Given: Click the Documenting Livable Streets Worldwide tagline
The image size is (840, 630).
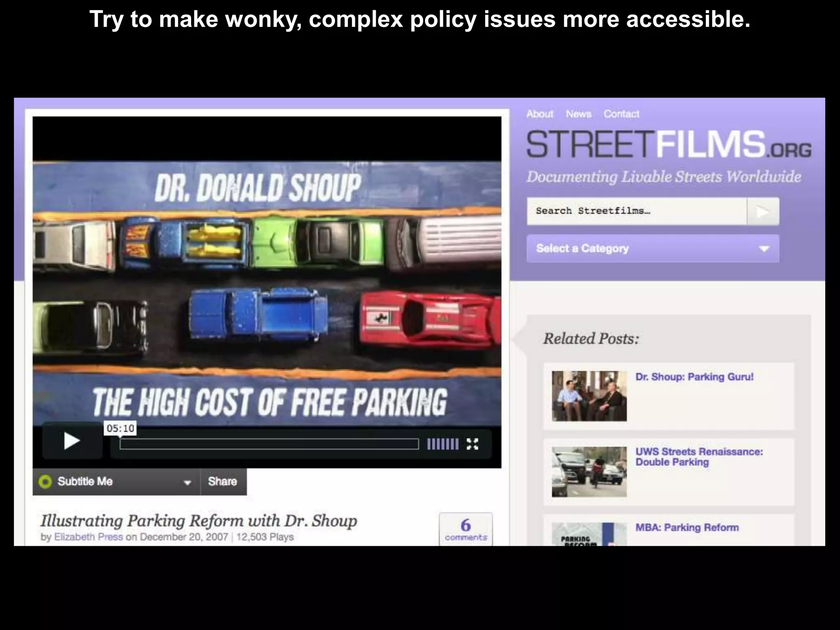Looking at the screenshot, I should [x=664, y=177].
